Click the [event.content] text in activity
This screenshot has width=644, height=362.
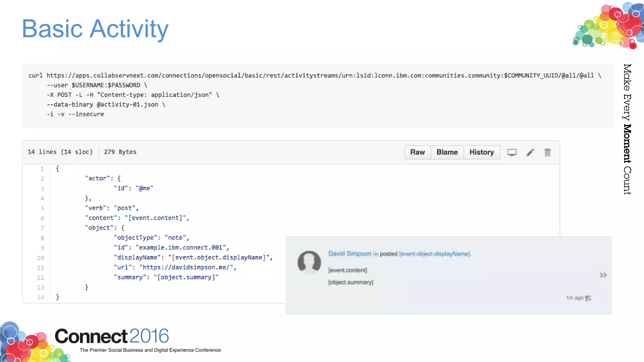pos(347,270)
